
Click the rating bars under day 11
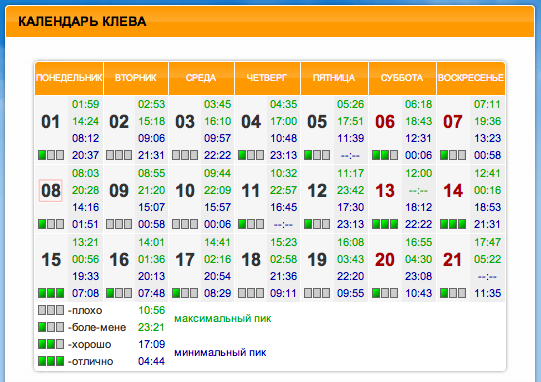(x=251, y=224)
